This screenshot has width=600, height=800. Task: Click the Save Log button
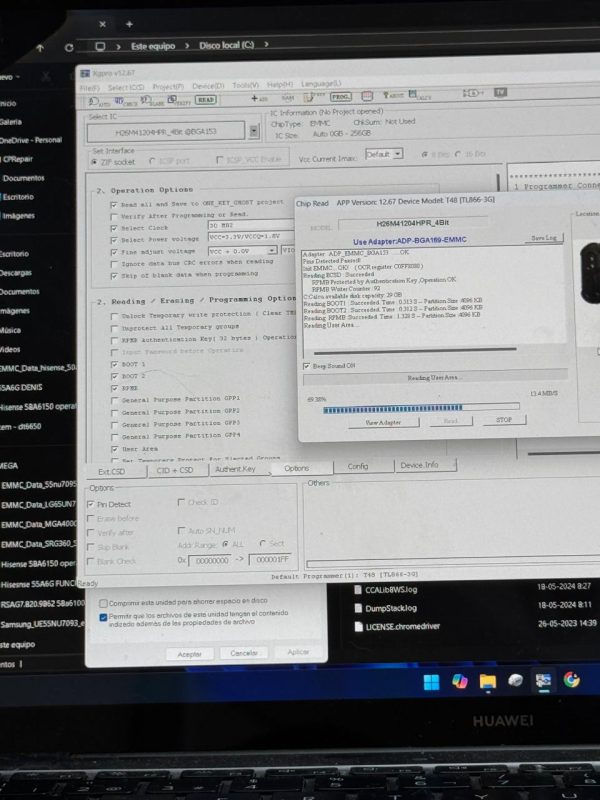544,238
